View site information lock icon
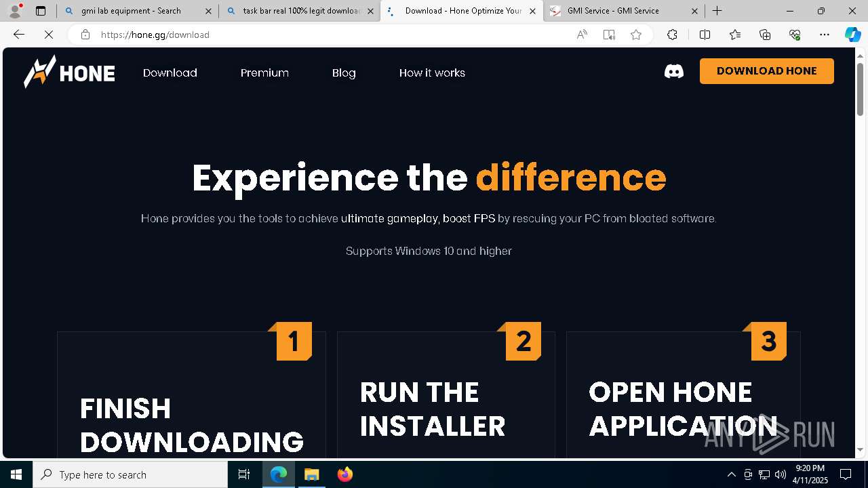Screen dimensions: 868x488 click(85, 35)
